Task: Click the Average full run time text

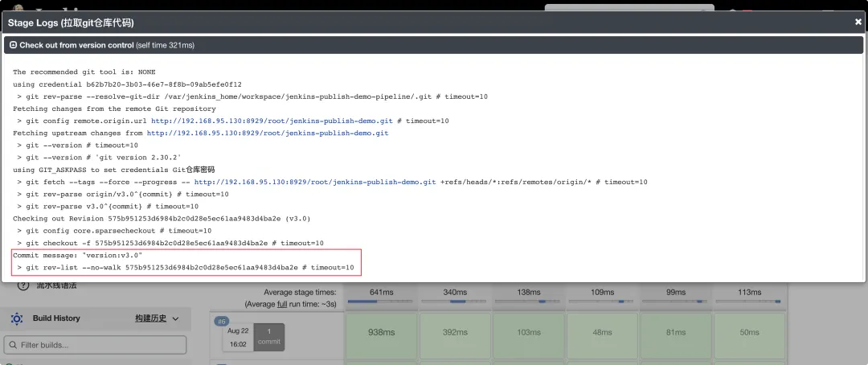Action: pos(290,305)
